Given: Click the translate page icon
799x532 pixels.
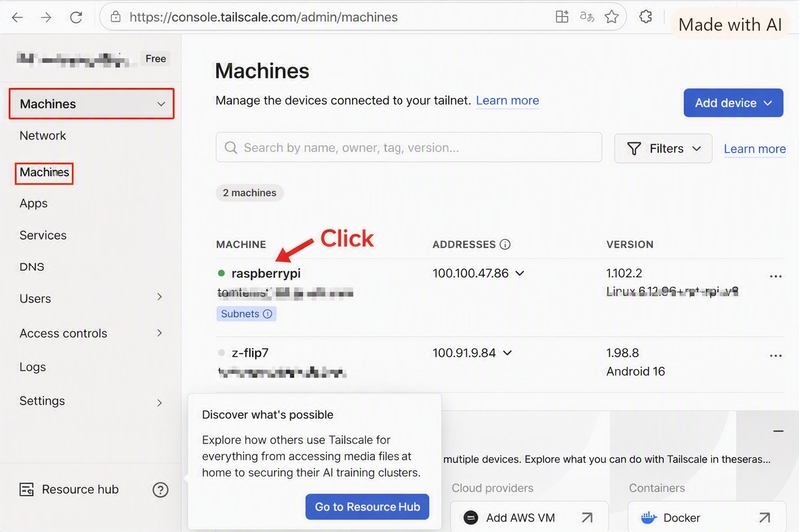Looking at the screenshot, I should tap(587, 17).
